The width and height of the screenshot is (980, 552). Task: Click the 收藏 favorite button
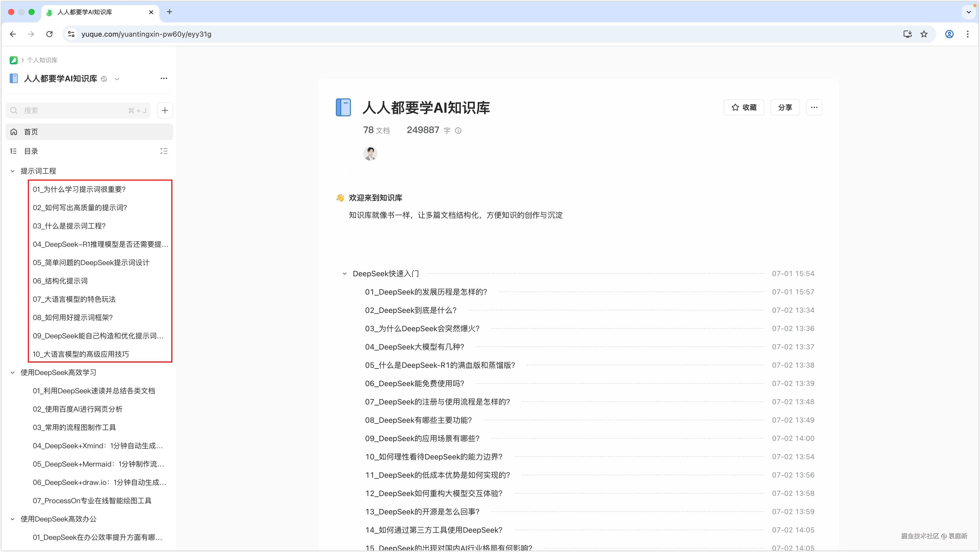click(x=744, y=107)
